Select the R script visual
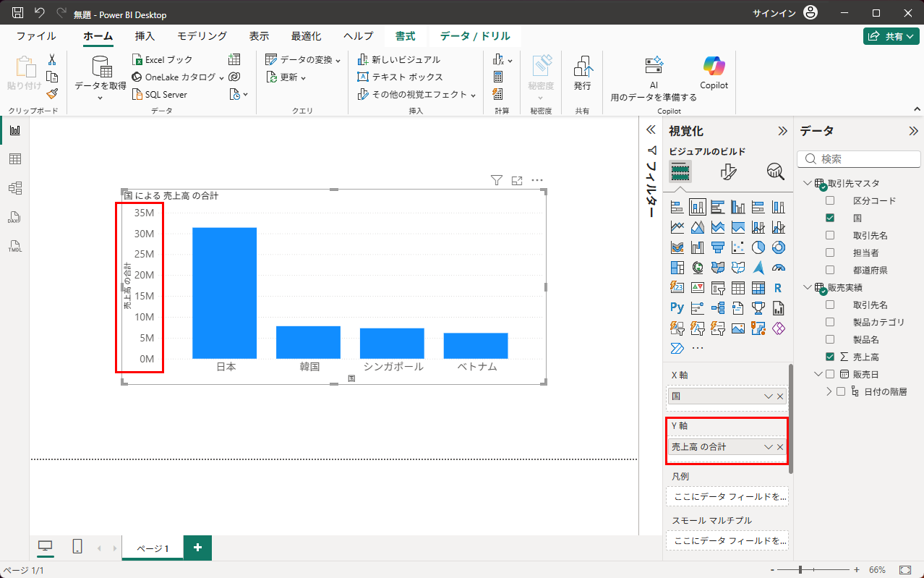924x578 pixels. click(779, 288)
